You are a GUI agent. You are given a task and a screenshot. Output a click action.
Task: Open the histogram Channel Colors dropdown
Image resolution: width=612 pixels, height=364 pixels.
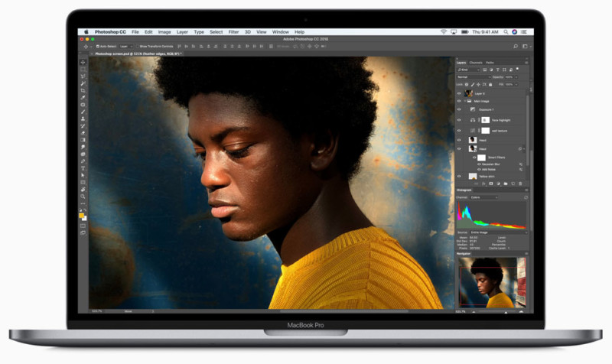click(x=484, y=198)
